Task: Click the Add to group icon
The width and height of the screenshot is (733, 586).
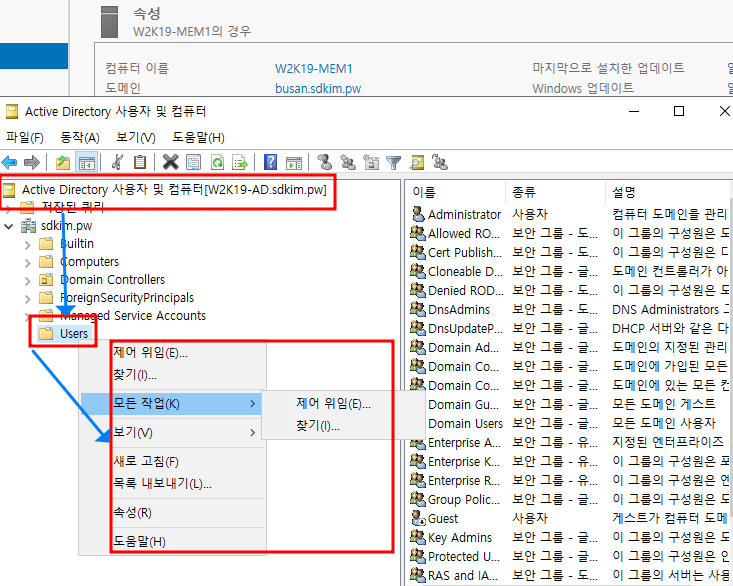Action: (x=440, y=163)
